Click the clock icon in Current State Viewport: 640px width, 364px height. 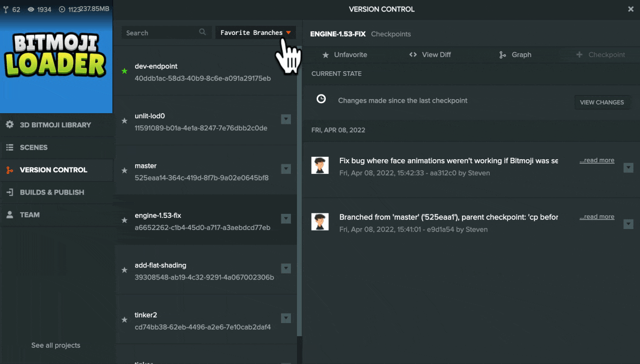321,99
